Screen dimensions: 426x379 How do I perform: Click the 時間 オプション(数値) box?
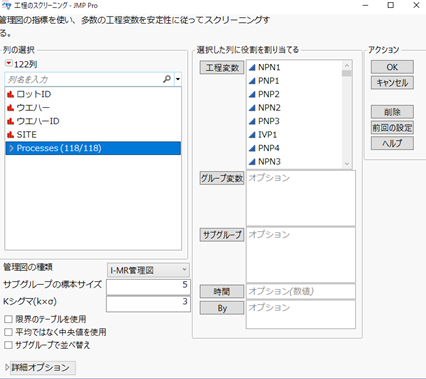(x=301, y=291)
